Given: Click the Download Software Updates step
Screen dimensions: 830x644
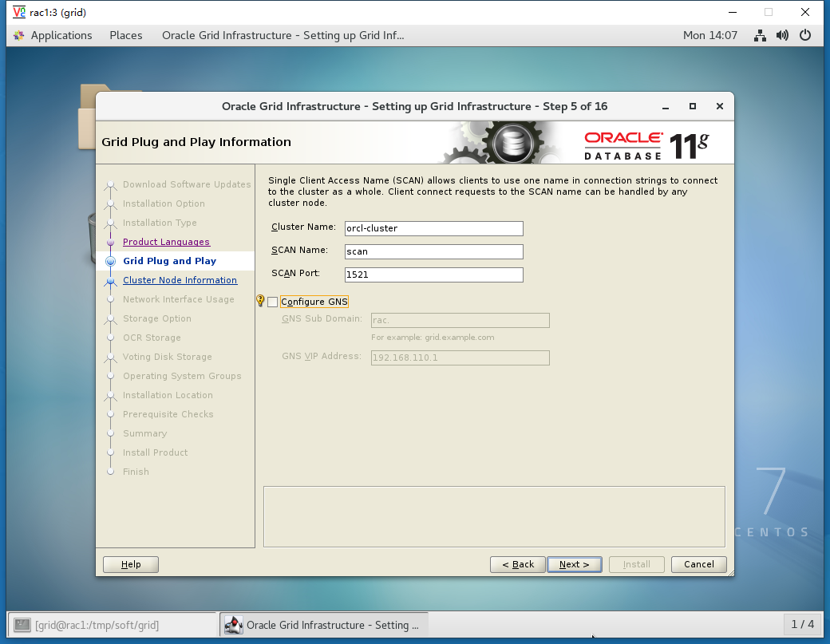Looking at the screenshot, I should [187, 184].
